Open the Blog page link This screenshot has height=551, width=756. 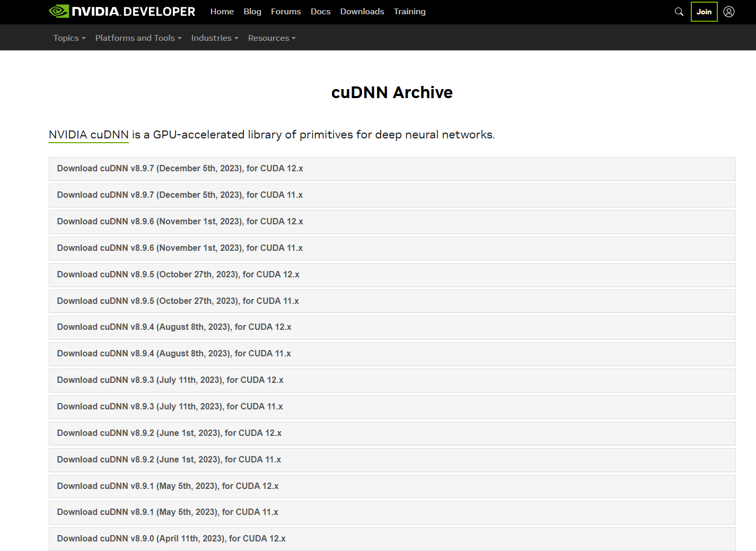pyautogui.click(x=252, y=12)
